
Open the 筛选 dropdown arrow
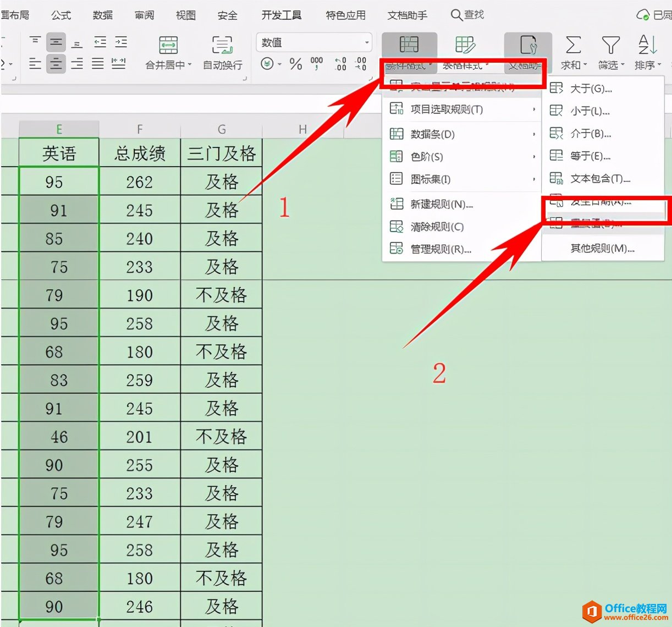click(x=622, y=65)
